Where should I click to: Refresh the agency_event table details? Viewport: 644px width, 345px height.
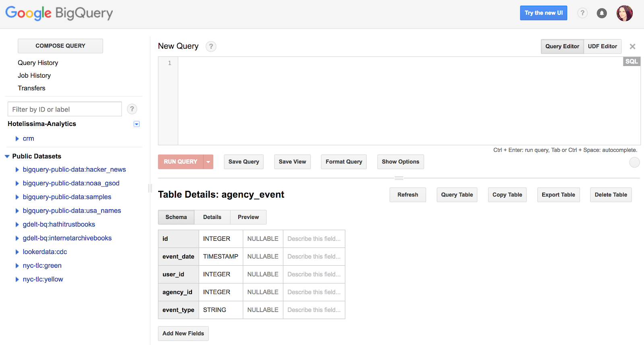point(408,195)
